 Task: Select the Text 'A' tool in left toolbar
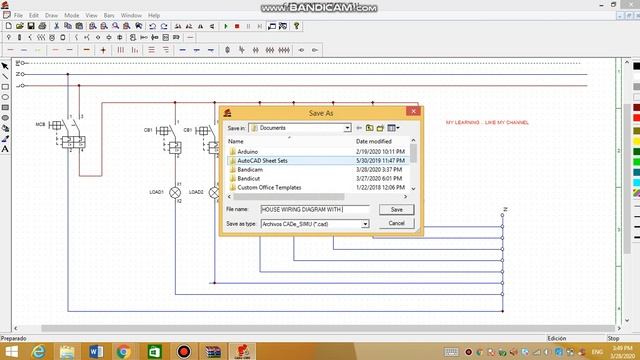coord(5,149)
